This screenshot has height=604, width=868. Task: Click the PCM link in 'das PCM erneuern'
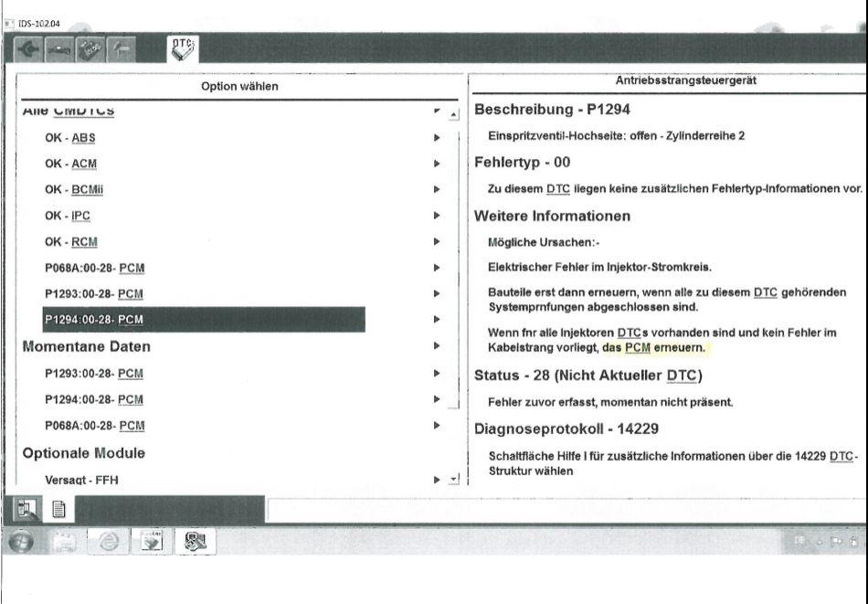click(x=637, y=348)
